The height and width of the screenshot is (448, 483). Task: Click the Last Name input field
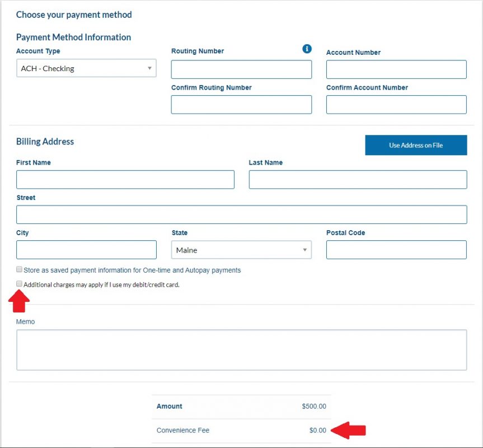pyautogui.click(x=358, y=179)
